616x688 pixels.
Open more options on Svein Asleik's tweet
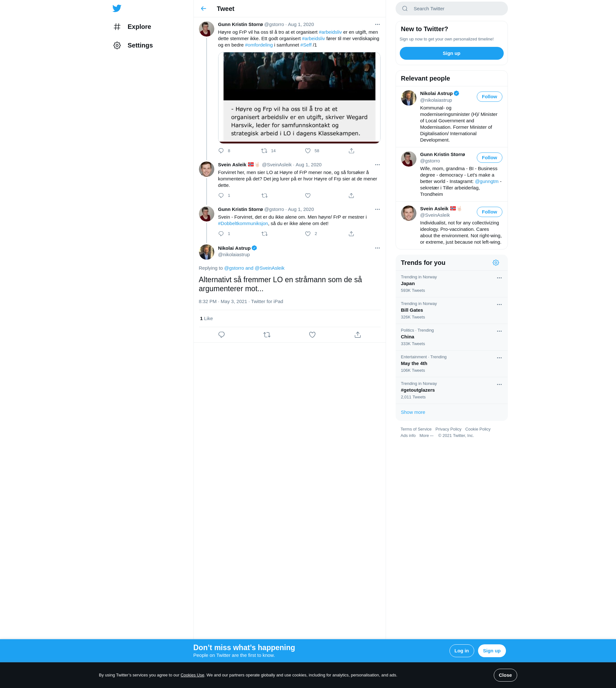(377, 165)
